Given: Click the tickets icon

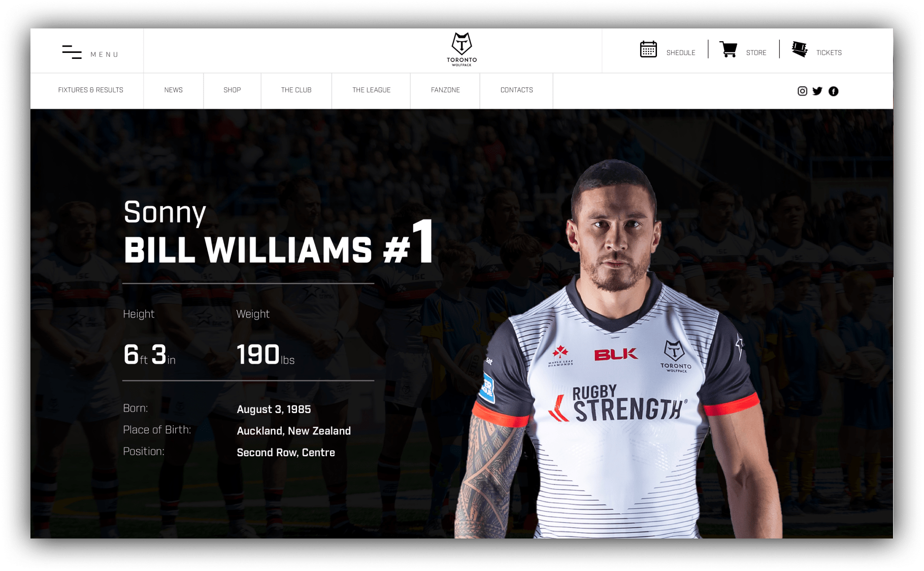Looking at the screenshot, I should pos(800,49).
